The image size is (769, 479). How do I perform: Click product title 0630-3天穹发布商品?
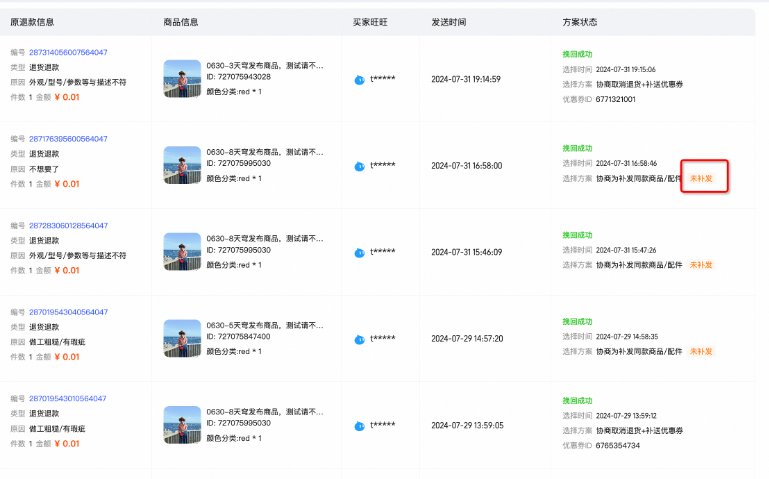pos(265,66)
